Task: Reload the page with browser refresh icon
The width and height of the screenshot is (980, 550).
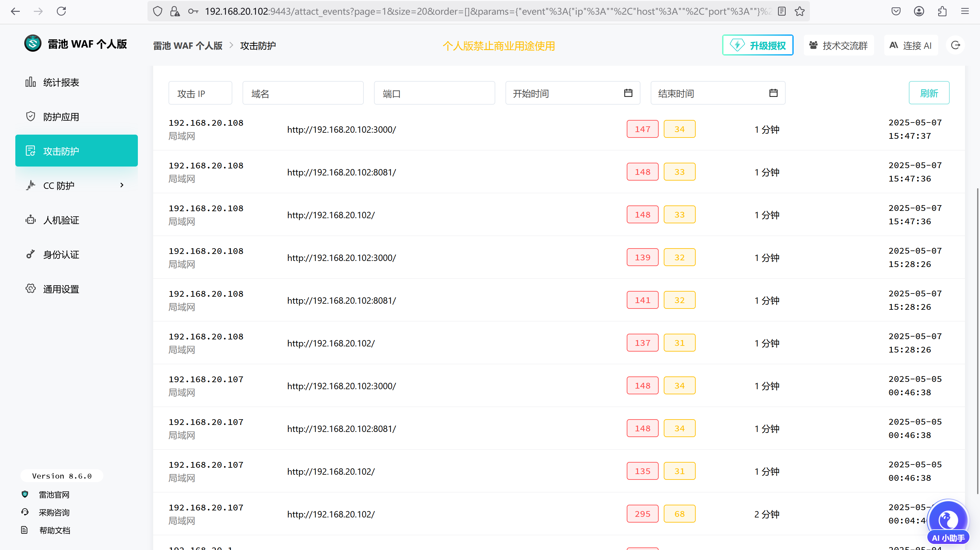Action: [x=61, y=11]
